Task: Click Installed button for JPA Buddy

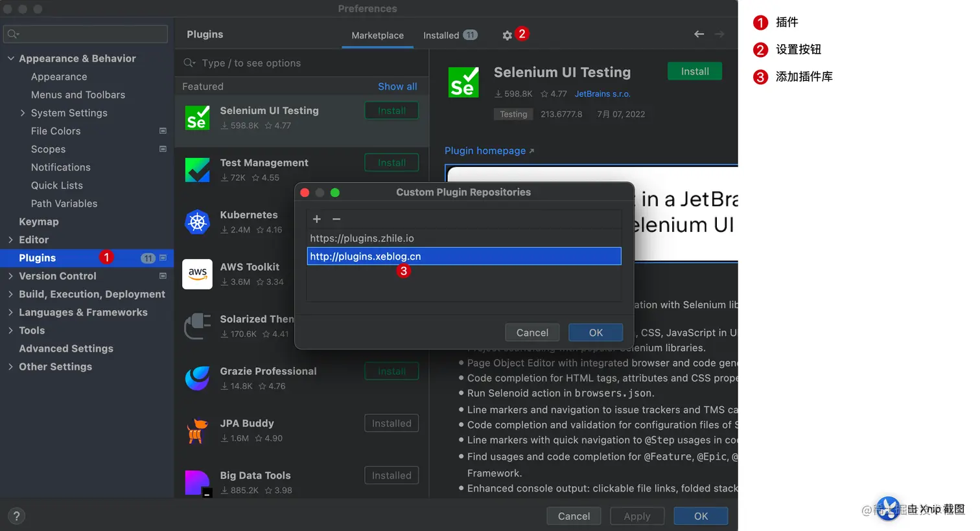Action: point(391,424)
